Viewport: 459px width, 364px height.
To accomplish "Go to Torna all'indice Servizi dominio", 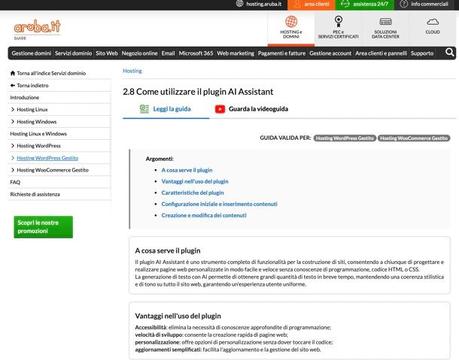I will (x=51, y=73).
